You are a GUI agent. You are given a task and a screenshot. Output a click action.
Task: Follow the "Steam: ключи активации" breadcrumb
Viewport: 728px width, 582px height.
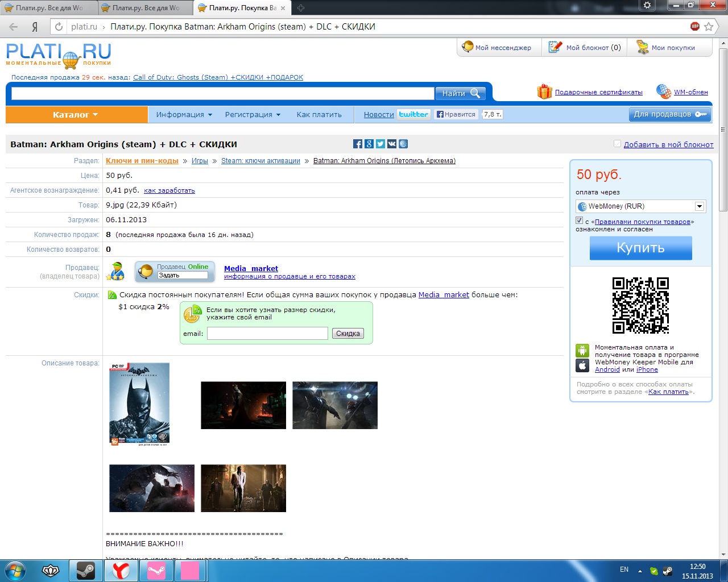coord(260,161)
